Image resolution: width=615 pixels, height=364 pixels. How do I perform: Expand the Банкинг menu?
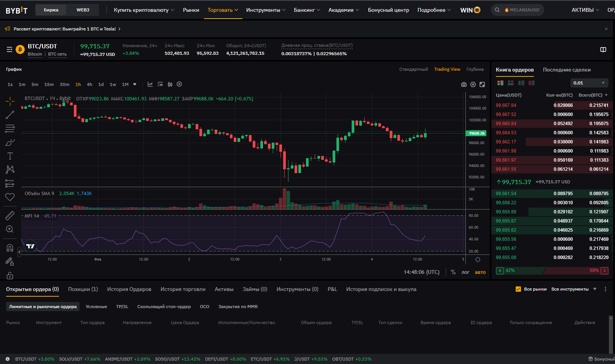(307, 10)
